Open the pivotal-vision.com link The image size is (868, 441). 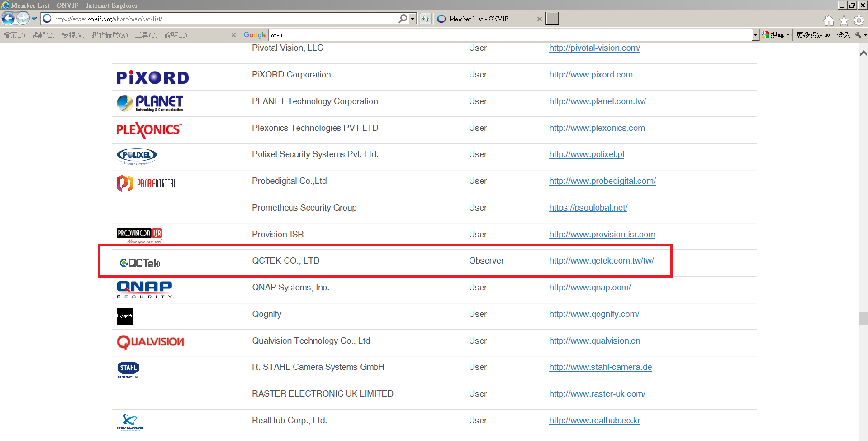click(x=594, y=48)
